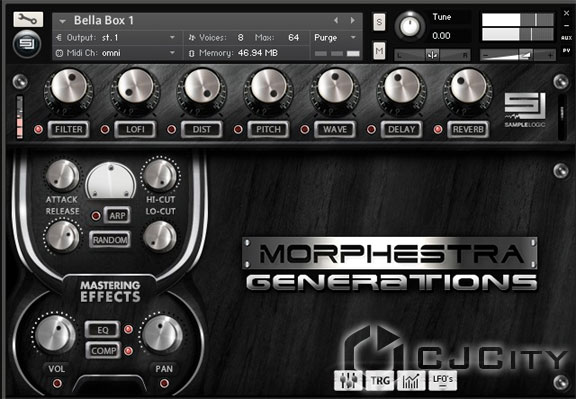
Task: Open the REVERB effect button
Action: coord(468,129)
